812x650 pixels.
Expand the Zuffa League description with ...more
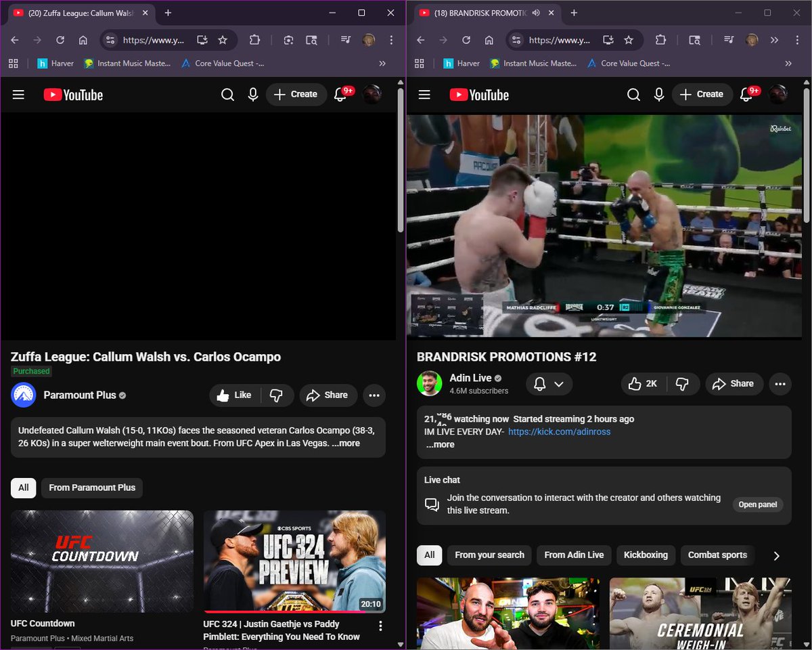(345, 443)
